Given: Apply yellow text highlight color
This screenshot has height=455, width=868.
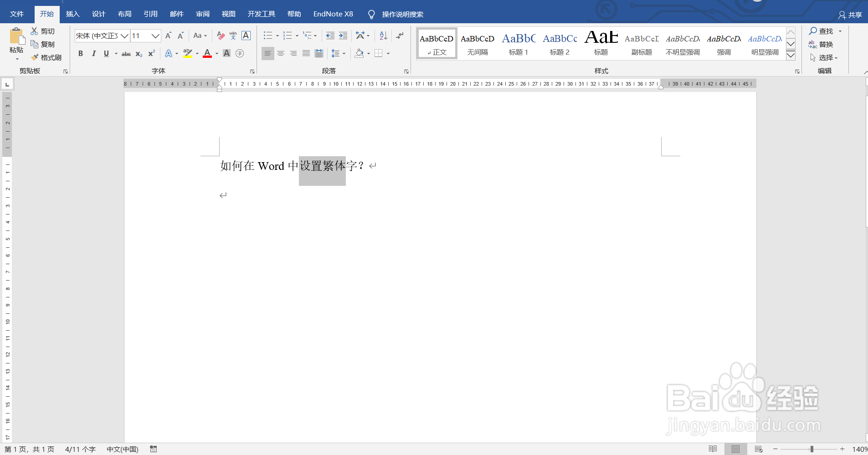Looking at the screenshot, I should point(187,53).
